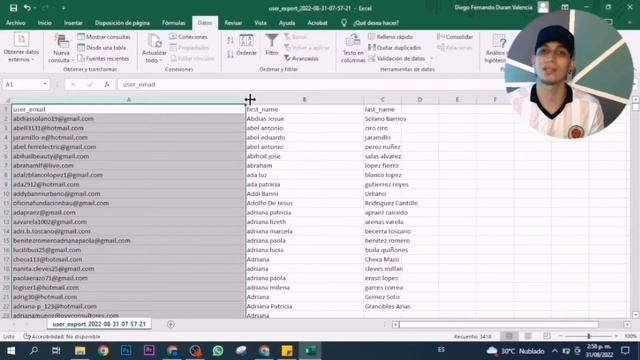Click cell Abdias Josue
This screenshot has height=360, width=640.
point(304,119)
